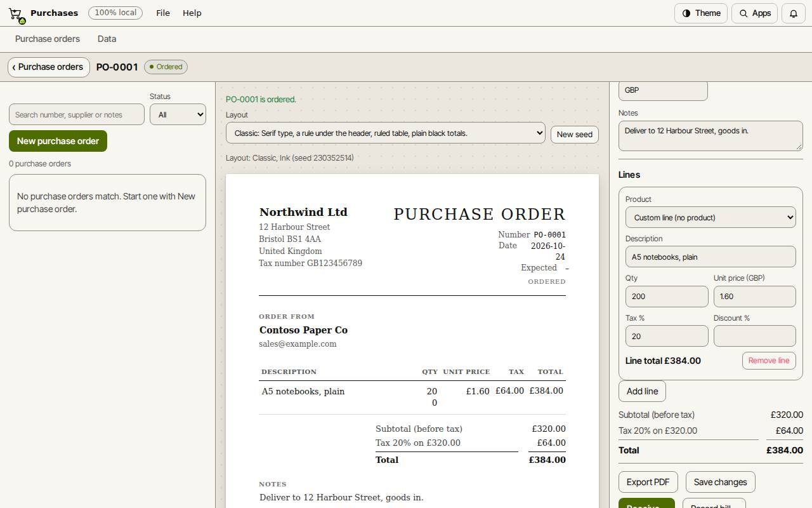Image resolution: width=812 pixels, height=508 pixels.
Task: Click 'sales@example.com' in the preview
Action: tap(298, 344)
